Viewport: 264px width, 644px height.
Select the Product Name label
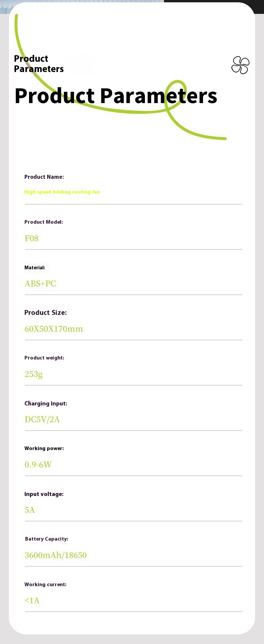point(44,177)
